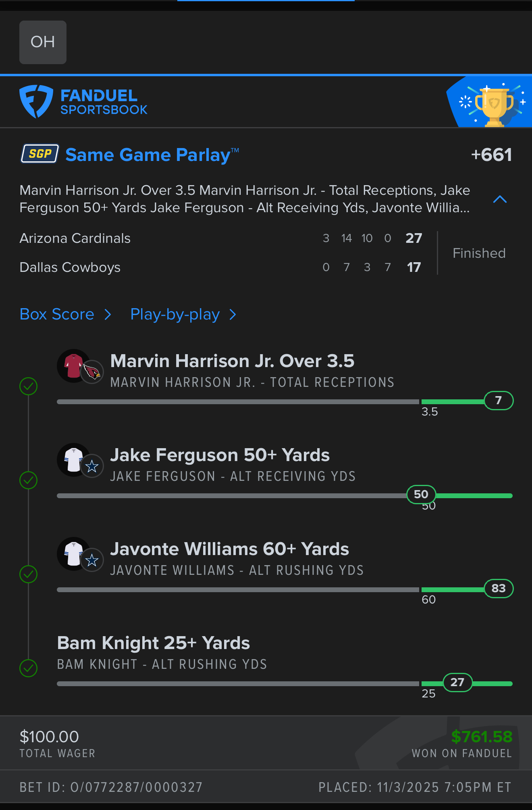Tap Marvin Harrison Jr. Cardinals jersey icon
The width and height of the screenshot is (532, 810).
(74, 365)
